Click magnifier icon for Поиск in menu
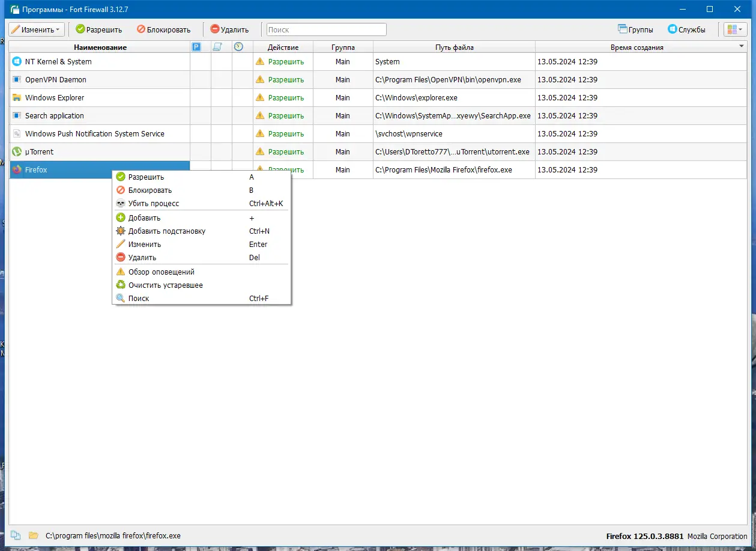 click(x=121, y=298)
